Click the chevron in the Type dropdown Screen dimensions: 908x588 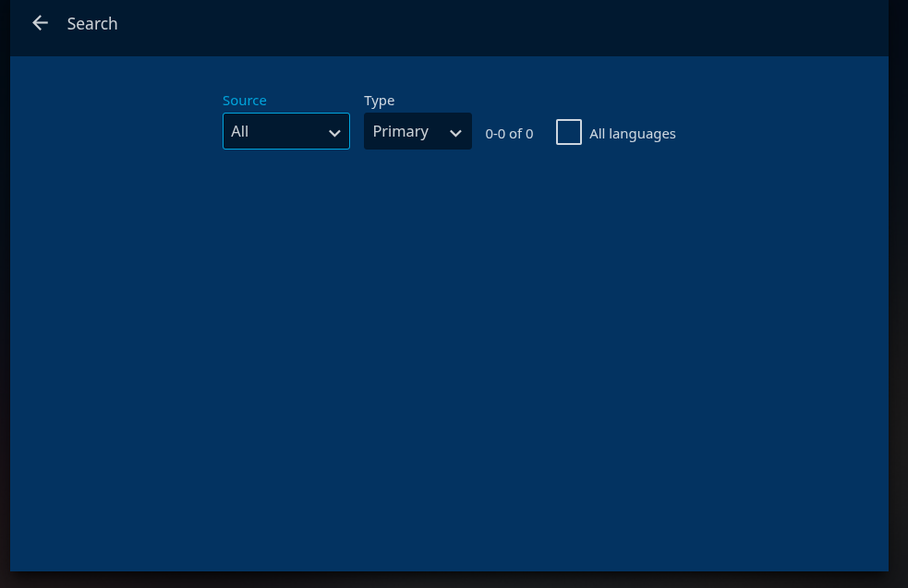point(455,133)
